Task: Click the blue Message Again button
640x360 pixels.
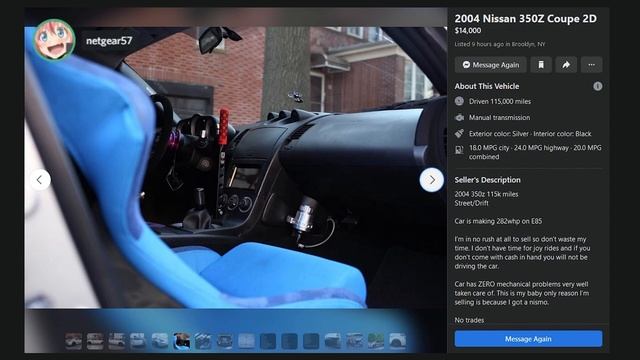Action: pyautogui.click(x=528, y=339)
